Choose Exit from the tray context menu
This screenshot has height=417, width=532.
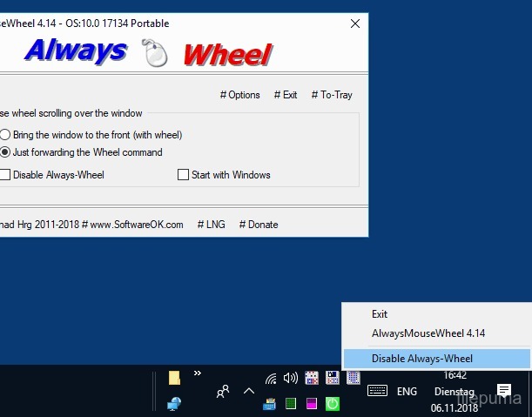380,314
